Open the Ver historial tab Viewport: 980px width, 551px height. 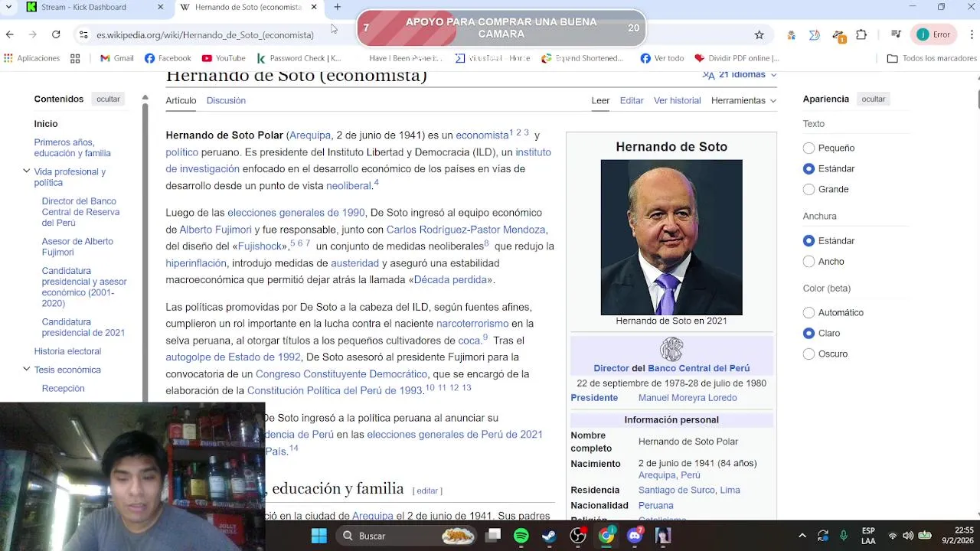[x=677, y=100]
